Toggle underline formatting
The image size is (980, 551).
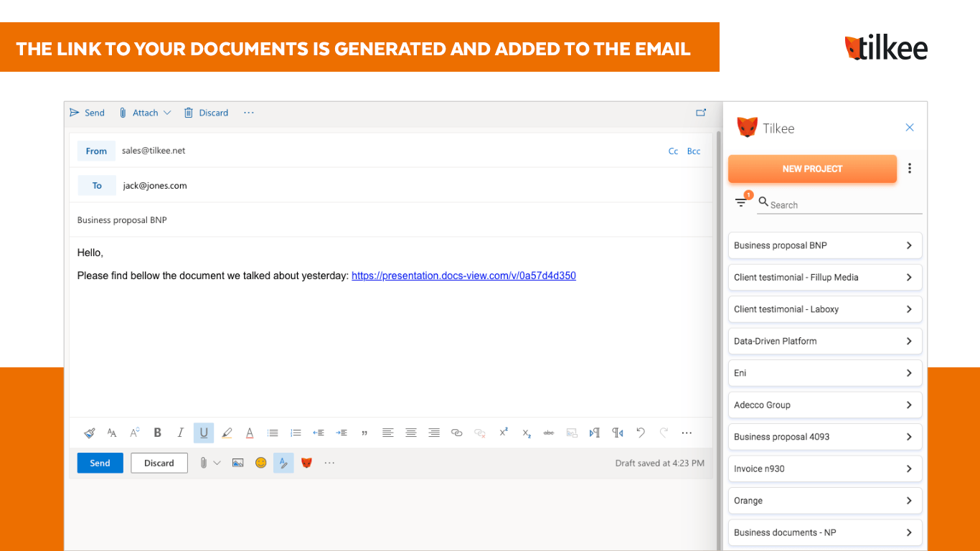[x=204, y=433]
